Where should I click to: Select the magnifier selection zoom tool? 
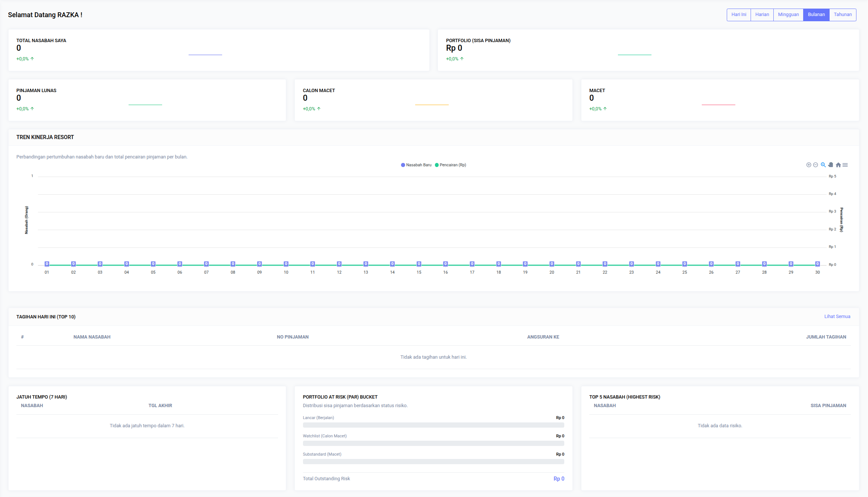[823, 165]
